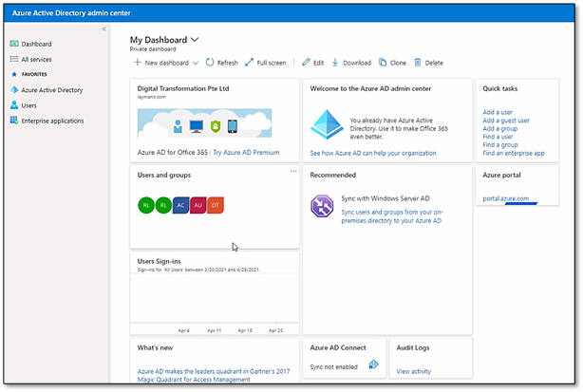
Task: Click the Favorites star icon
Action: pos(14,74)
